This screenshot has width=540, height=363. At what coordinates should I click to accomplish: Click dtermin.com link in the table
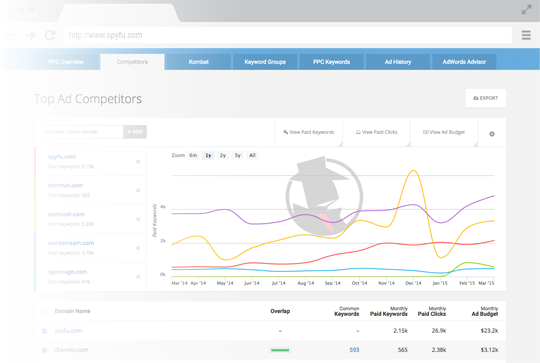click(x=72, y=350)
